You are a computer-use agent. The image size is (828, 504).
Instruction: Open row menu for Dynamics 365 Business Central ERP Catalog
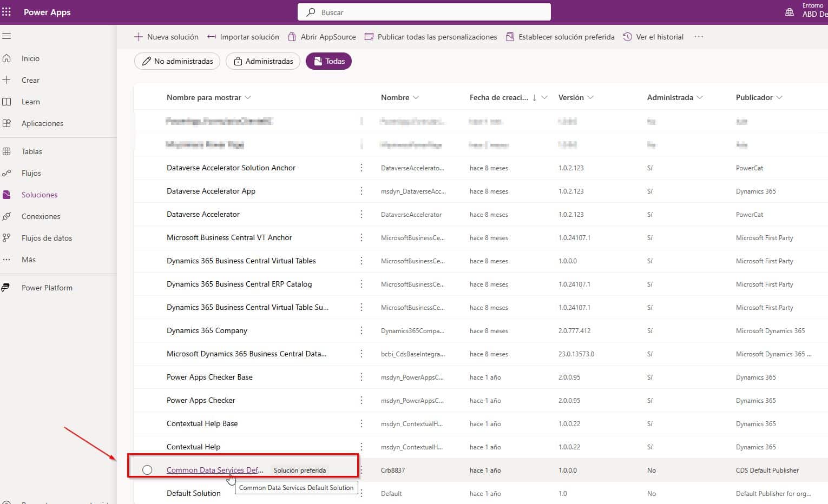tap(362, 284)
